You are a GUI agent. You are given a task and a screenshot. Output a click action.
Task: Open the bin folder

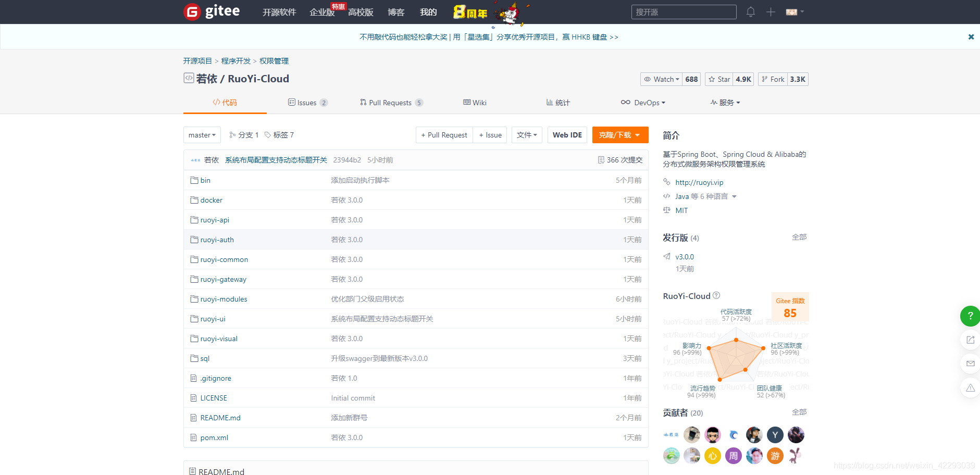pos(205,180)
